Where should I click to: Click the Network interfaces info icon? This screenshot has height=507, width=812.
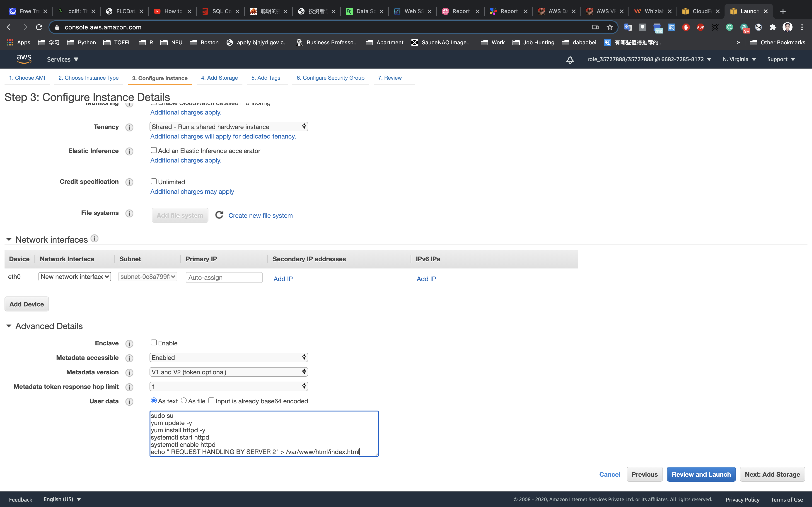[95, 238]
